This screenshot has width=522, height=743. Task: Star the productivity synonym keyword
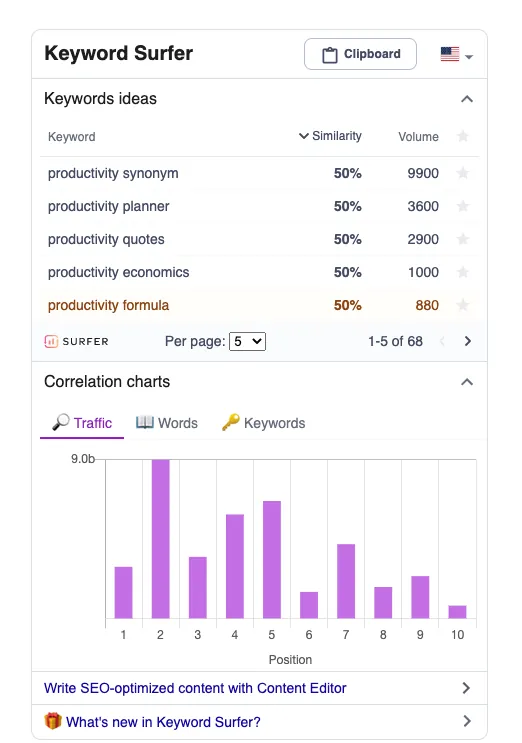pos(463,173)
